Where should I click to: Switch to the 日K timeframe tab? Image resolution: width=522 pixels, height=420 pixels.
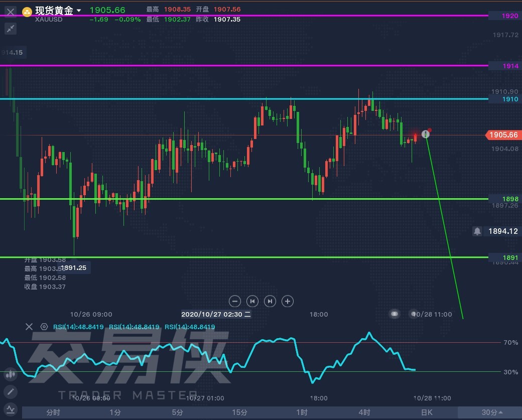(426, 412)
